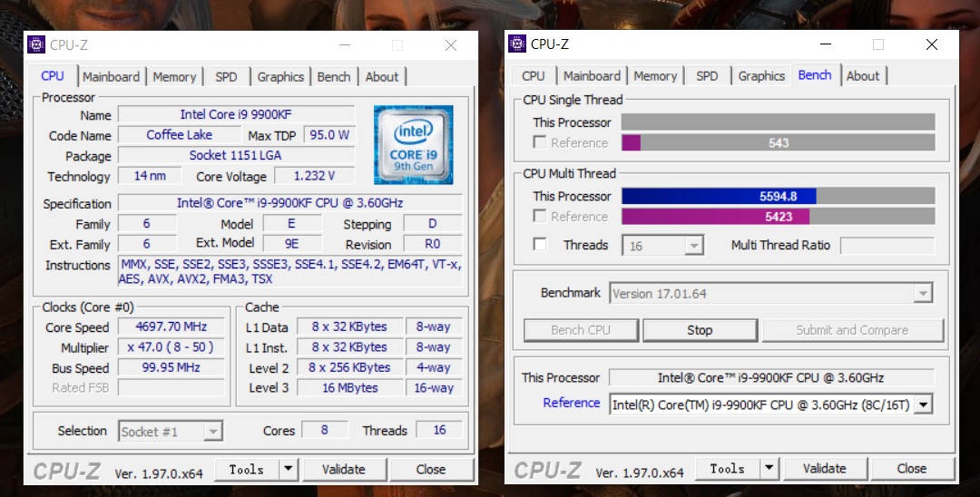Click Level 3 cache value 16 MBytes
The width and height of the screenshot is (980, 497).
point(350,388)
